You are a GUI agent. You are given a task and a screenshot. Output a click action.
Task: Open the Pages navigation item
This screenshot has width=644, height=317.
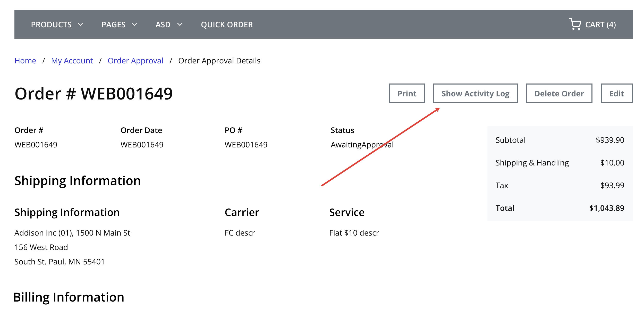(113, 24)
